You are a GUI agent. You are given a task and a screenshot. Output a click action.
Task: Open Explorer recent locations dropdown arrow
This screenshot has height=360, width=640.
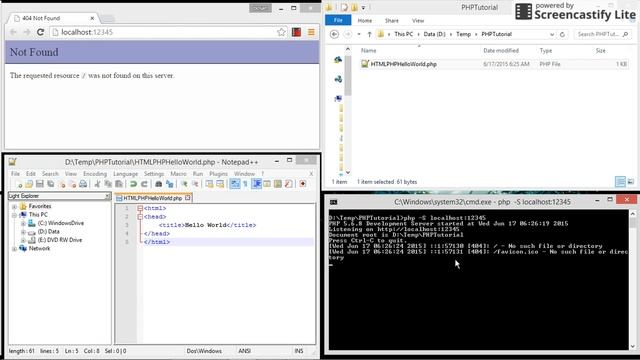[359, 34]
